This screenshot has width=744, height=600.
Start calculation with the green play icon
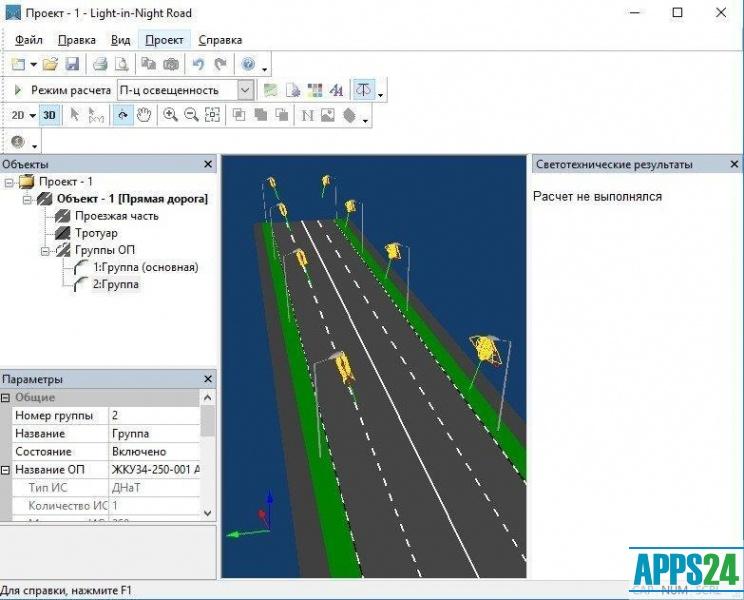[17, 90]
